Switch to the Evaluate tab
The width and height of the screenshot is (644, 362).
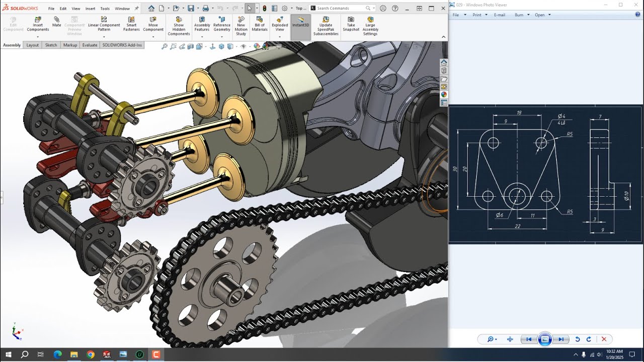click(90, 45)
